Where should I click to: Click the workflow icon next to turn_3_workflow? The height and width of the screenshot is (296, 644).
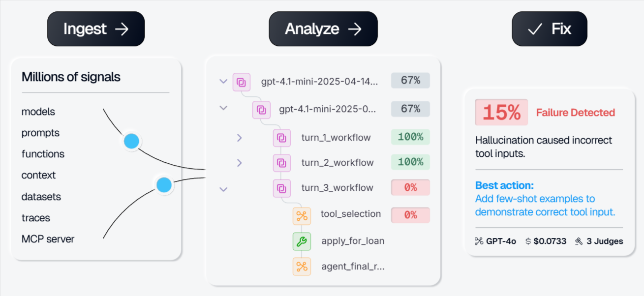(281, 187)
